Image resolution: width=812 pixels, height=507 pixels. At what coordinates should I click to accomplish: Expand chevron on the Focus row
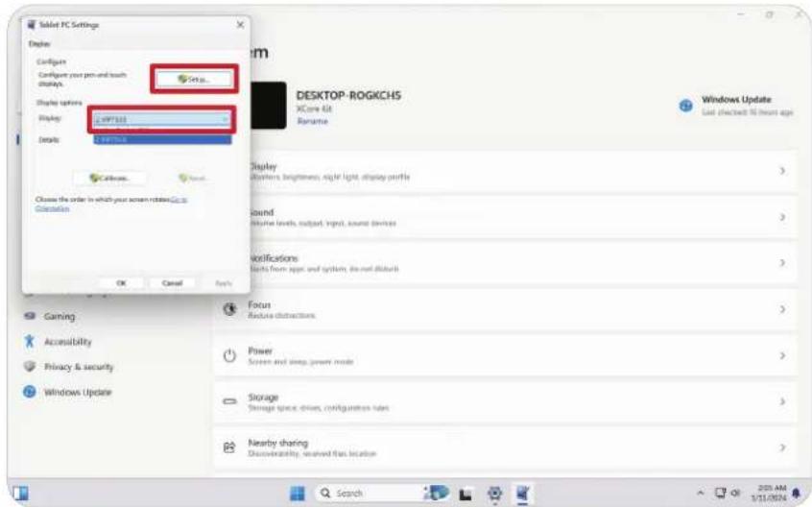[x=782, y=309]
